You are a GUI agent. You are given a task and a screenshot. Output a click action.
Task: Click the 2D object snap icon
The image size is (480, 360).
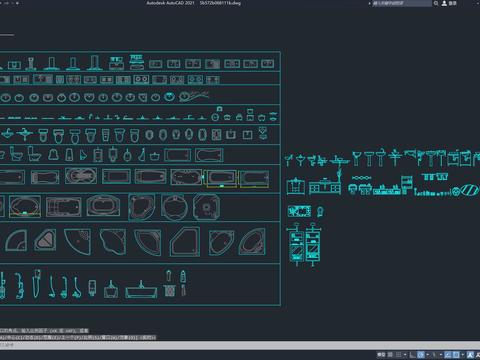(x=456, y=355)
